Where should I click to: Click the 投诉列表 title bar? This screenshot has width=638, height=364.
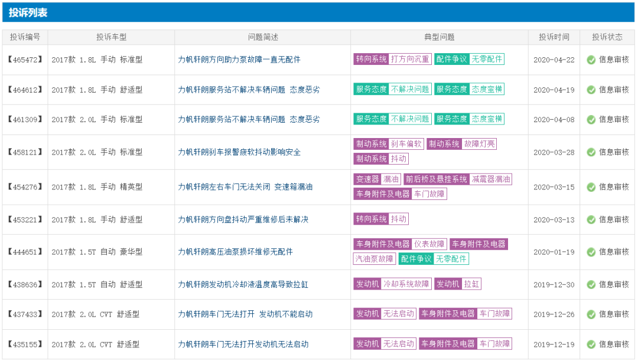pos(318,12)
